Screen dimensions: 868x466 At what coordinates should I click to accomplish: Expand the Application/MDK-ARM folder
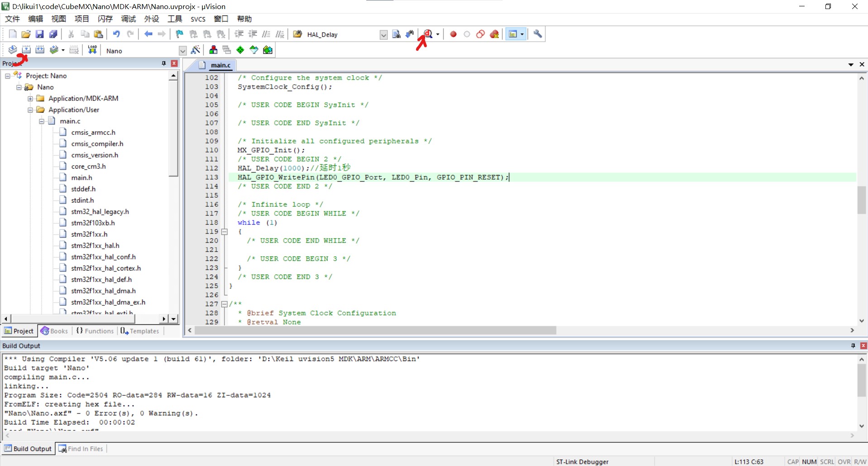pyautogui.click(x=30, y=99)
